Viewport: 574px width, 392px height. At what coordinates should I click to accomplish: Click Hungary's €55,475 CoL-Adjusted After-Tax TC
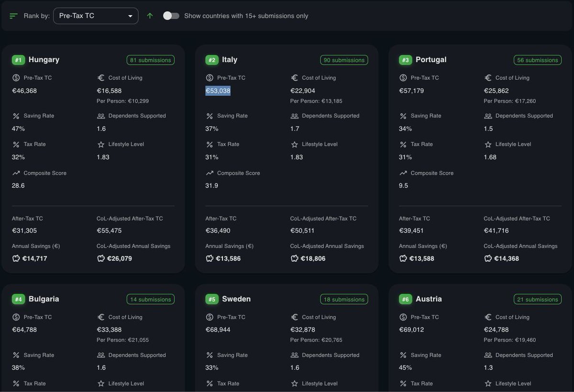click(109, 230)
